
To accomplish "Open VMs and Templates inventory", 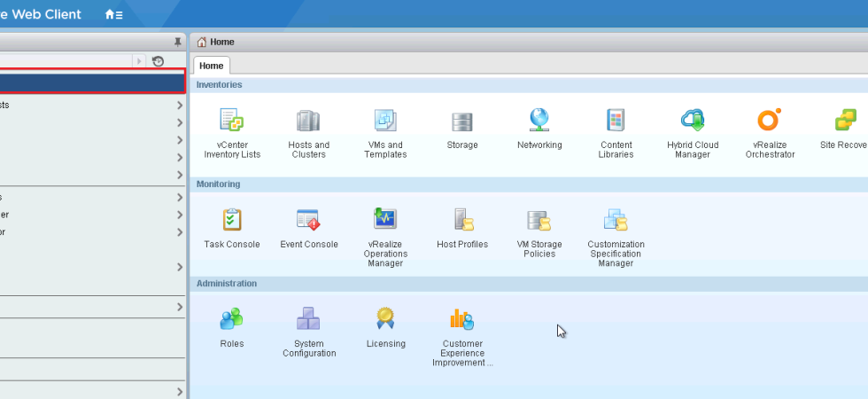I will [x=385, y=134].
